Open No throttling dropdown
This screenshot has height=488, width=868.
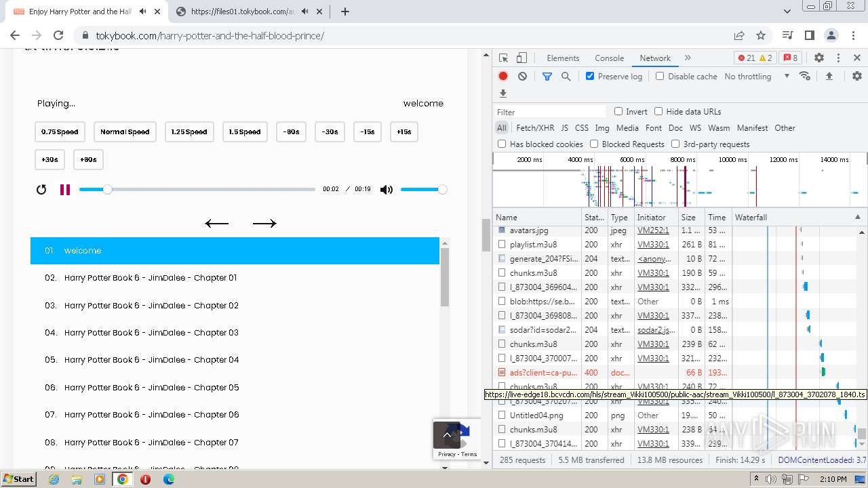[x=757, y=77]
